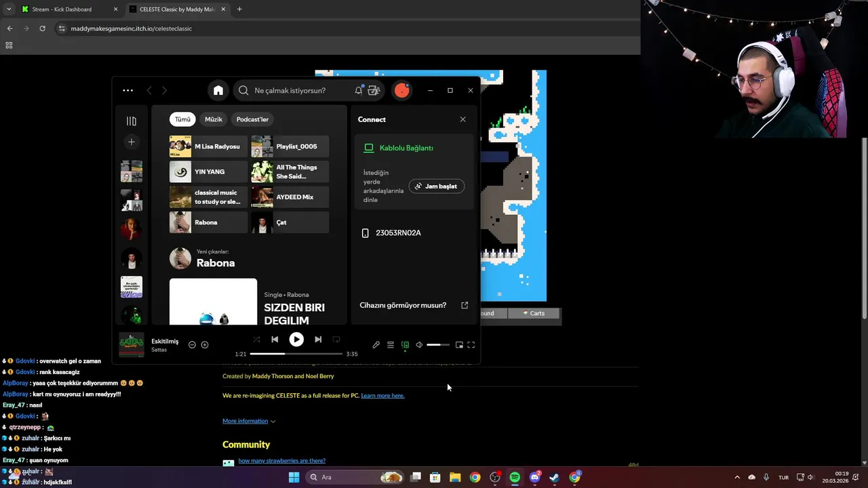
Task: Open Spotify miniplayer icon
Action: (459, 345)
